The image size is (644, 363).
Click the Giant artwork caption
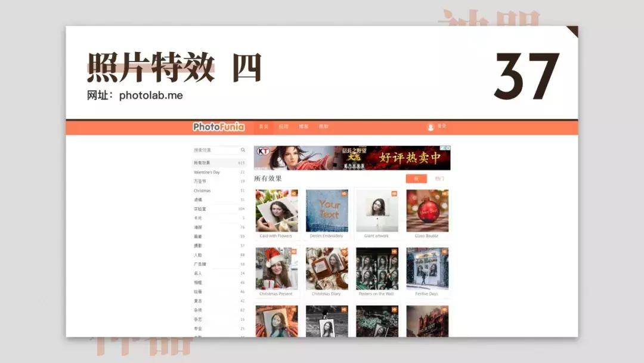click(x=376, y=236)
